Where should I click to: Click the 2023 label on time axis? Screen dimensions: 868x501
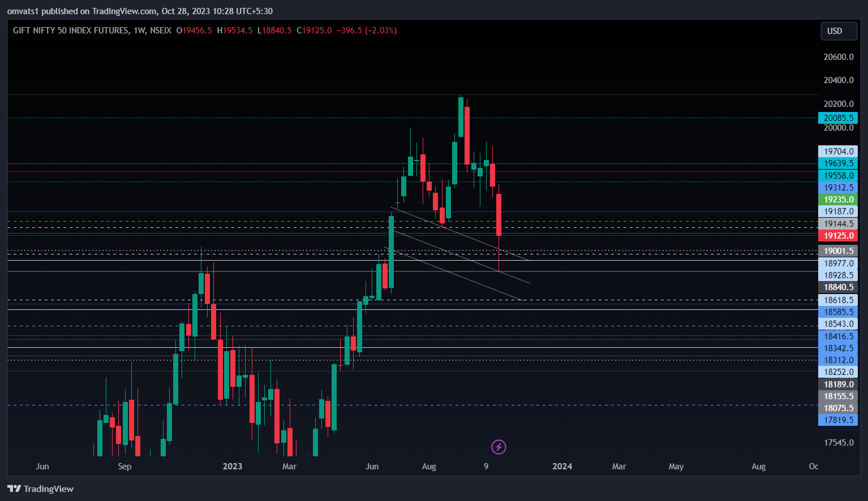(233, 467)
